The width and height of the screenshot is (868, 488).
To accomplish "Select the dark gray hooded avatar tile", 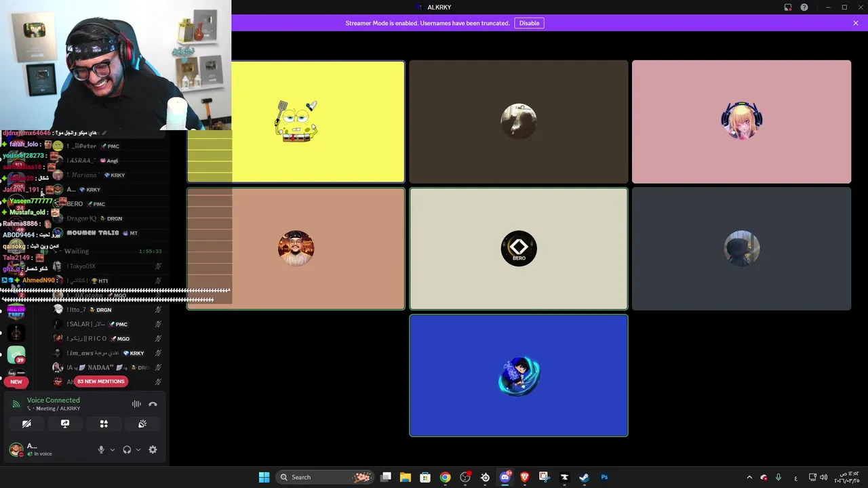I will pos(741,249).
